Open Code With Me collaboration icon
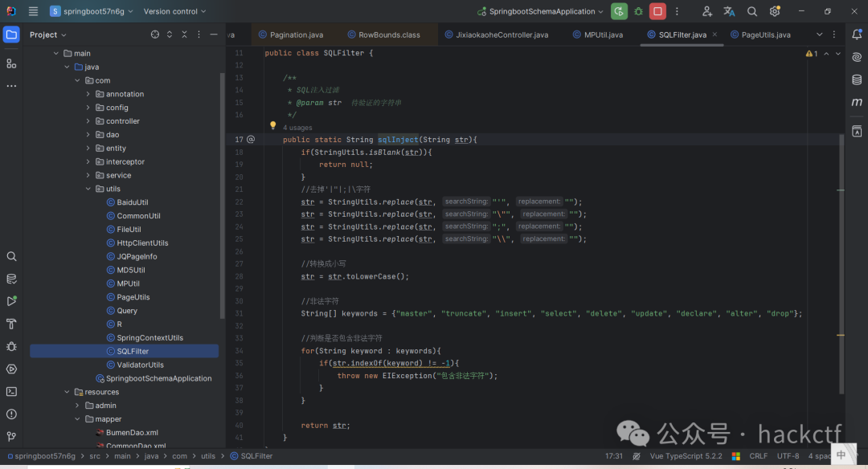The width and height of the screenshot is (868, 469). coord(706,11)
